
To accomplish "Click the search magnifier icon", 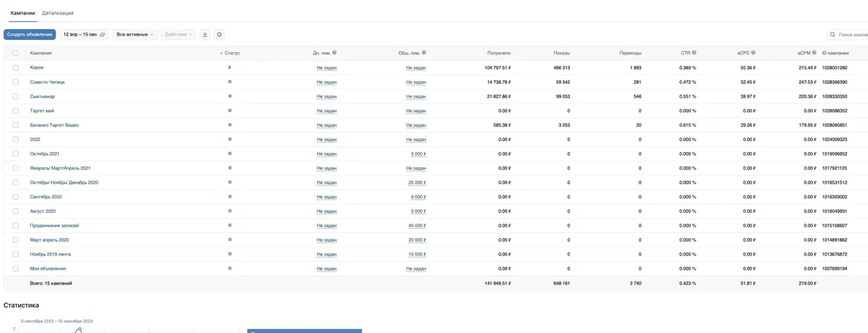I will tap(833, 34).
